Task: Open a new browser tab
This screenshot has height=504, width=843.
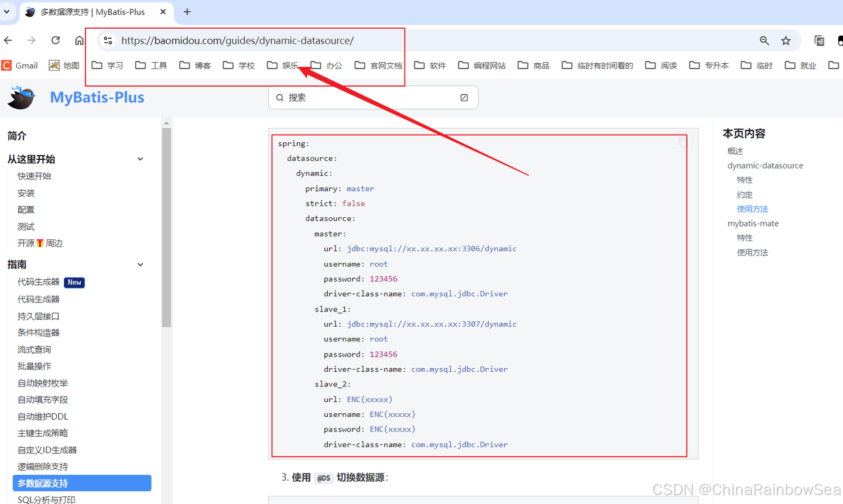Action: [187, 12]
